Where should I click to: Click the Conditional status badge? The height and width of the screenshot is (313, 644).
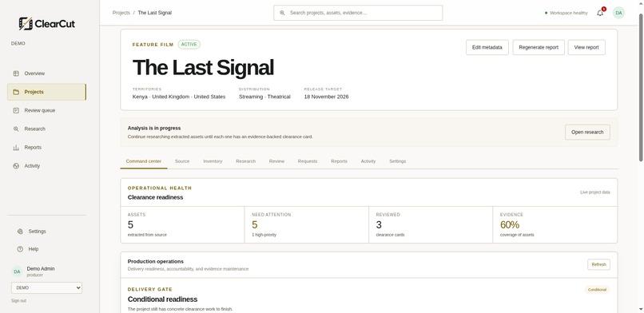coord(597,290)
